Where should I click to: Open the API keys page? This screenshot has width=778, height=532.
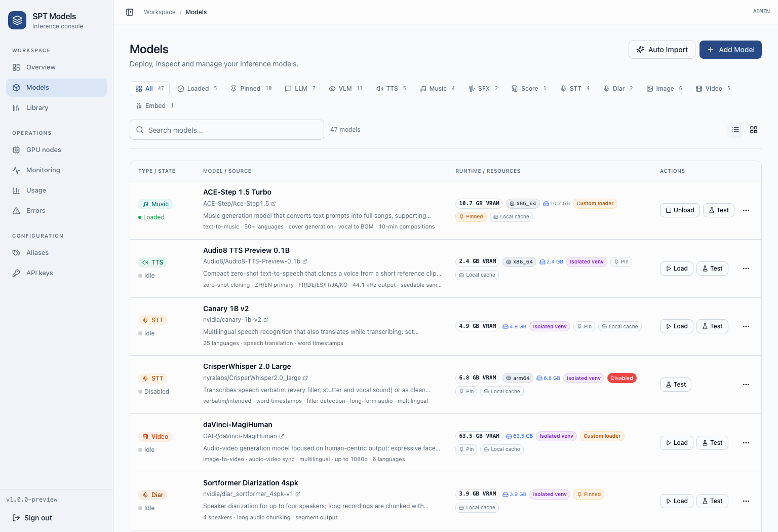point(56,273)
